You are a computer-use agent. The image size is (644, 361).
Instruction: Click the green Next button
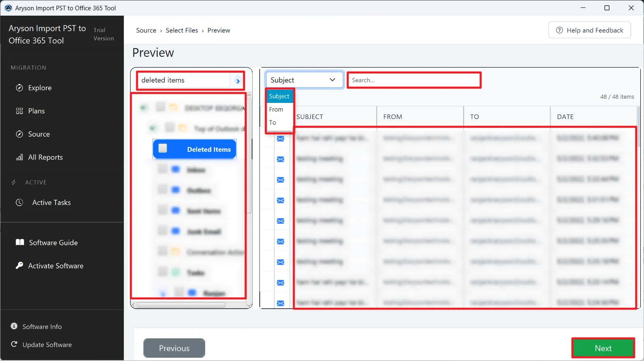pos(603,348)
